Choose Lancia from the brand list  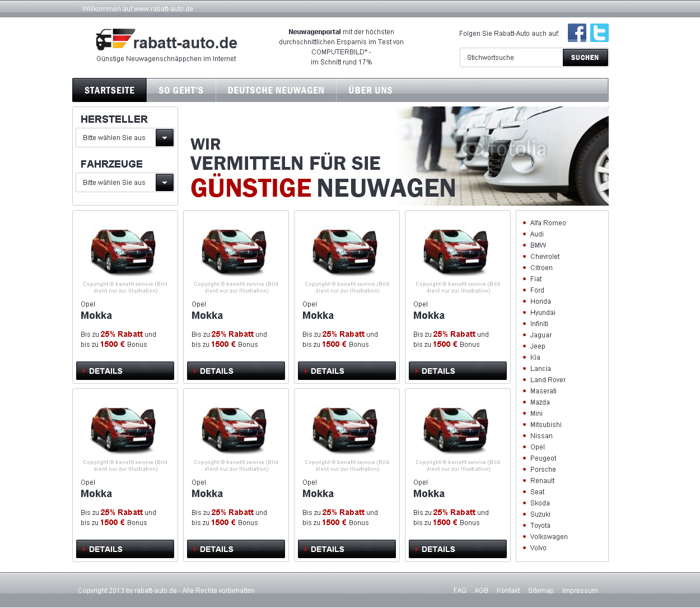[540, 369]
